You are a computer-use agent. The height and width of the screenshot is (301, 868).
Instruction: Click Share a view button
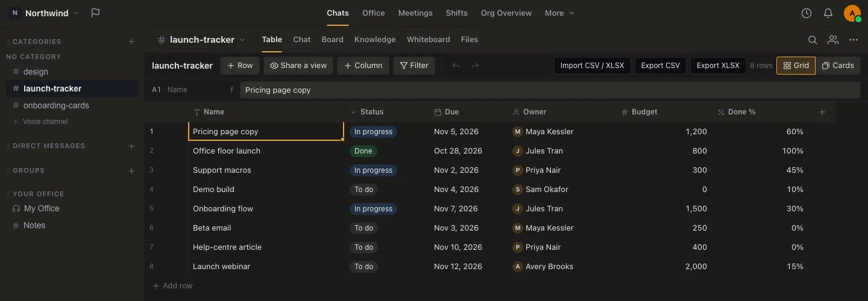[x=298, y=66]
